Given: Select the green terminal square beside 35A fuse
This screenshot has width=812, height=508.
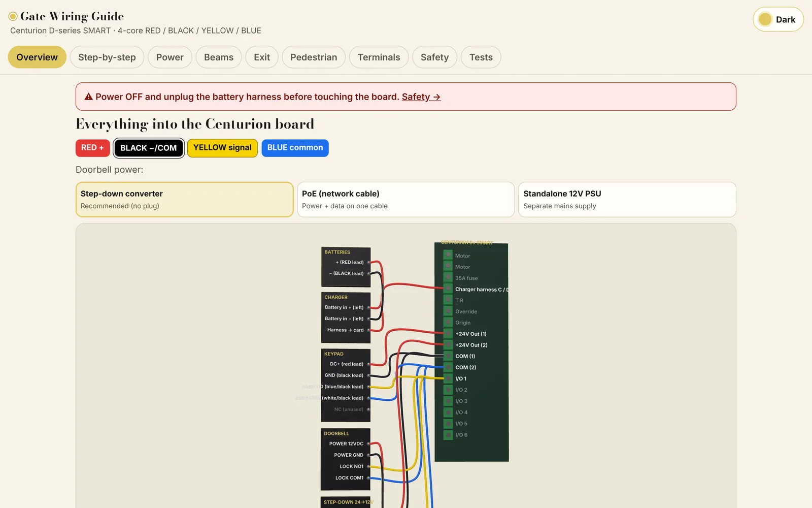Looking at the screenshot, I should point(448,278).
